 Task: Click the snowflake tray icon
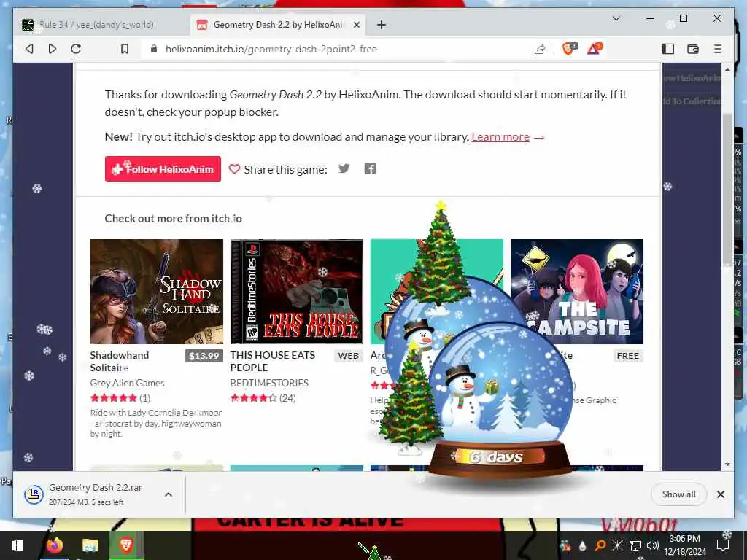[617, 545]
